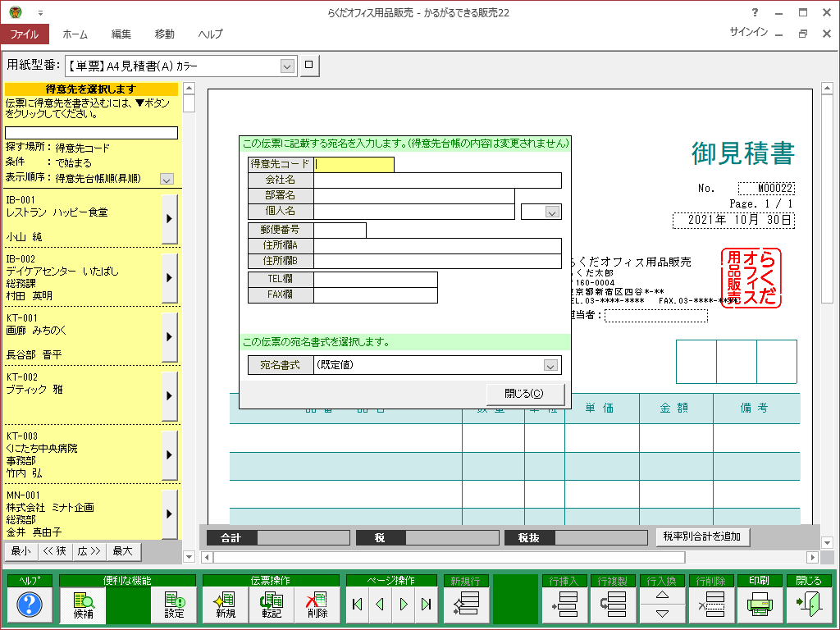The height and width of the screenshot is (630, 840).
Task: Click the 最小 width button
Action: 21,550
